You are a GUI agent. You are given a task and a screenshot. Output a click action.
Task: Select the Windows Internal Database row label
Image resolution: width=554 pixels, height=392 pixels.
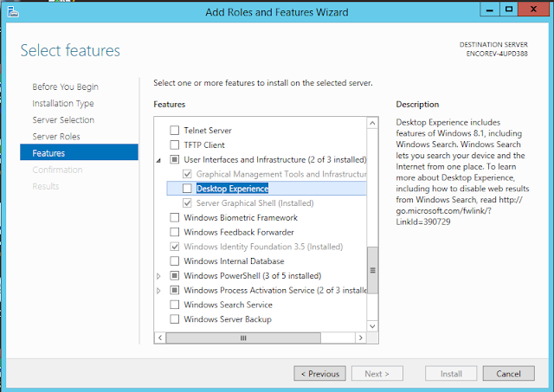[234, 261]
